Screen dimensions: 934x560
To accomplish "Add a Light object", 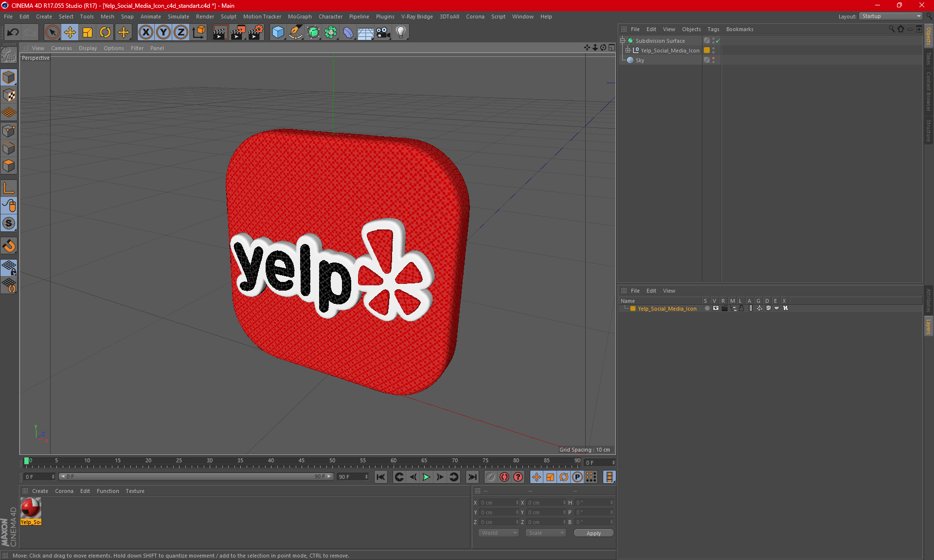I will [401, 32].
